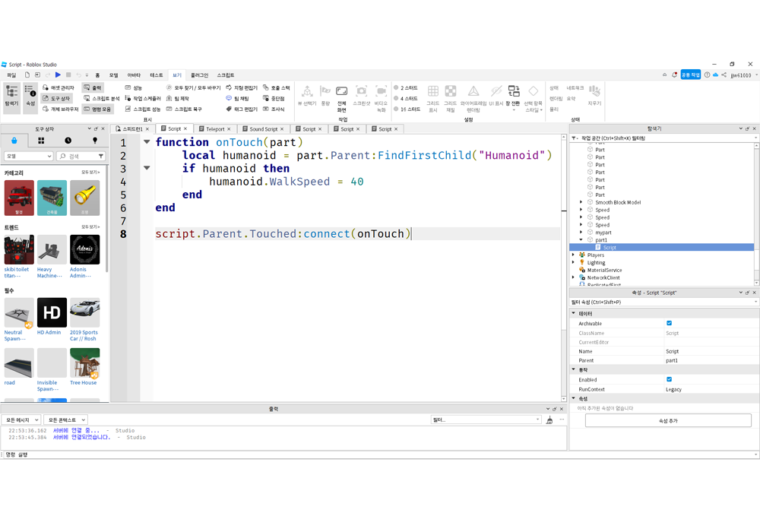The width and height of the screenshot is (760, 532).
Task: Click the 공동 작업 (Collaborate) button
Action: click(x=690, y=74)
